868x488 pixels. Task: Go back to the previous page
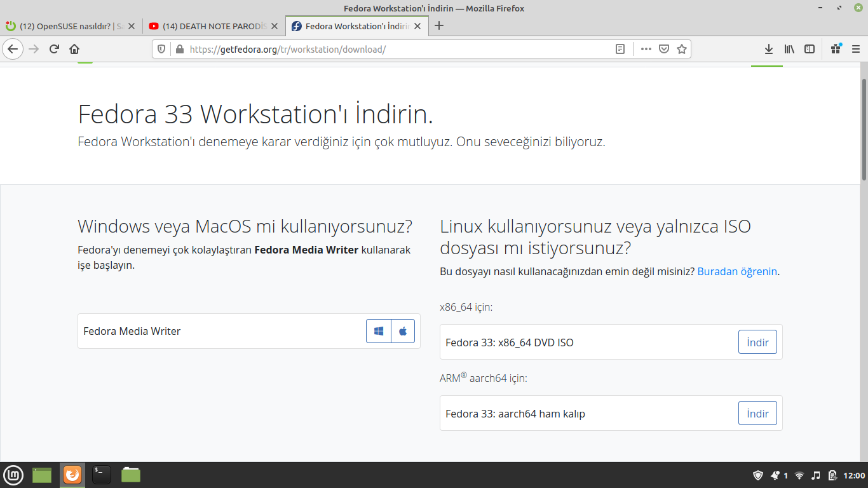coord(13,49)
